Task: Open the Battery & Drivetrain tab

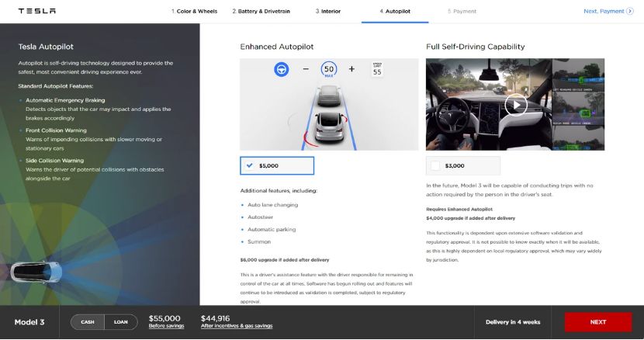Action: (x=264, y=12)
